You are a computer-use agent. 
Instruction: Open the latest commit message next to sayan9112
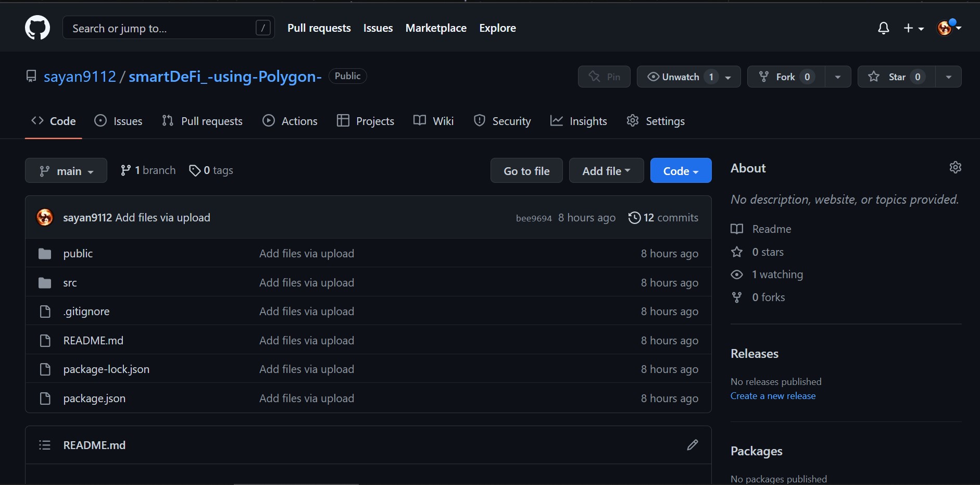[163, 218]
